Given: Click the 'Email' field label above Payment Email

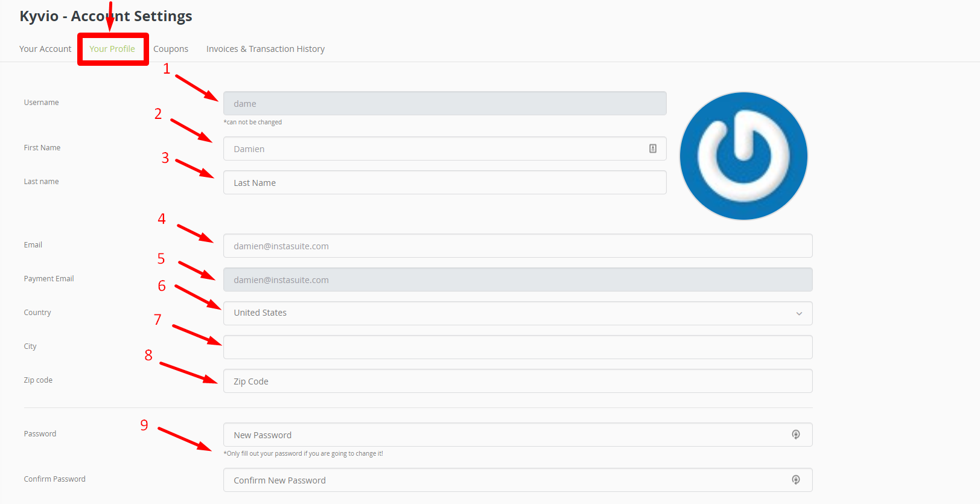Looking at the screenshot, I should point(33,245).
